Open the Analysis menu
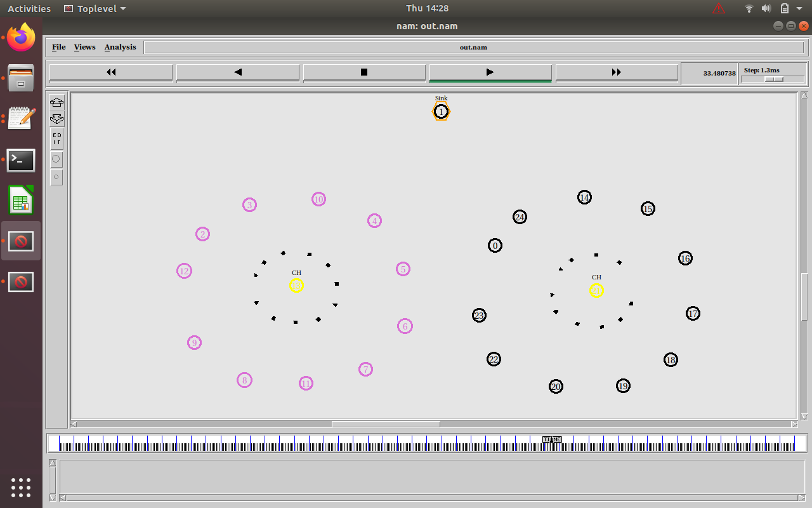This screenshot has width=812, height=508. pos(121,47)
